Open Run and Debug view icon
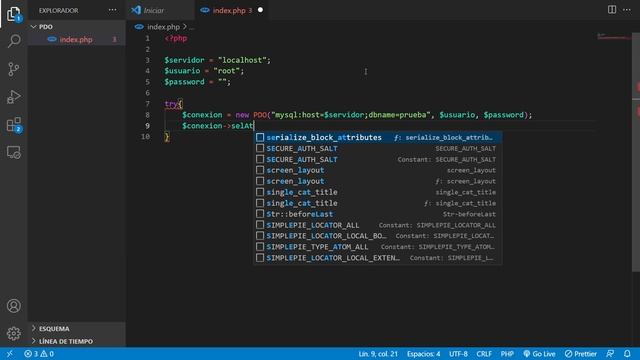The width and height of the screenshot is (640, 360). pyautogui.click(x=13, y=97)
